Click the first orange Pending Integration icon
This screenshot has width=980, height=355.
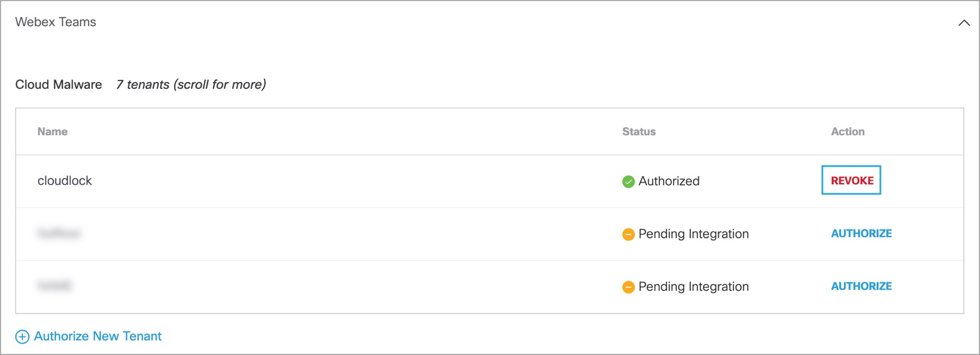tap(628, 234)
